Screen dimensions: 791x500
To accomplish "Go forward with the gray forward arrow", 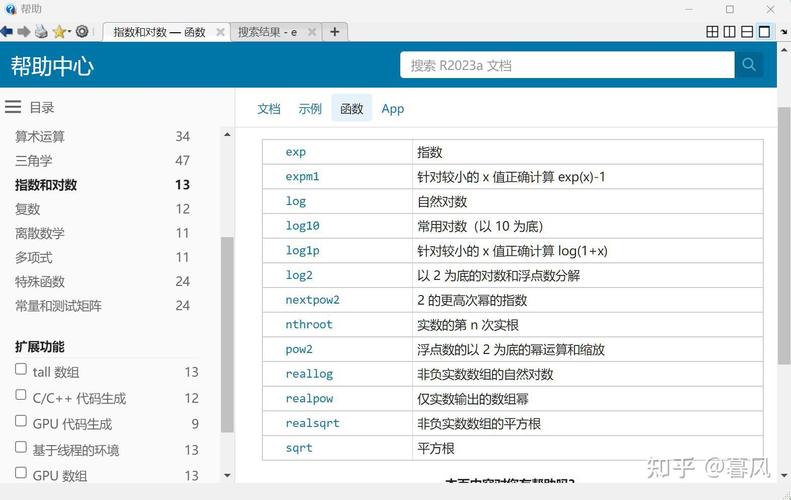I will pos(24,32).
